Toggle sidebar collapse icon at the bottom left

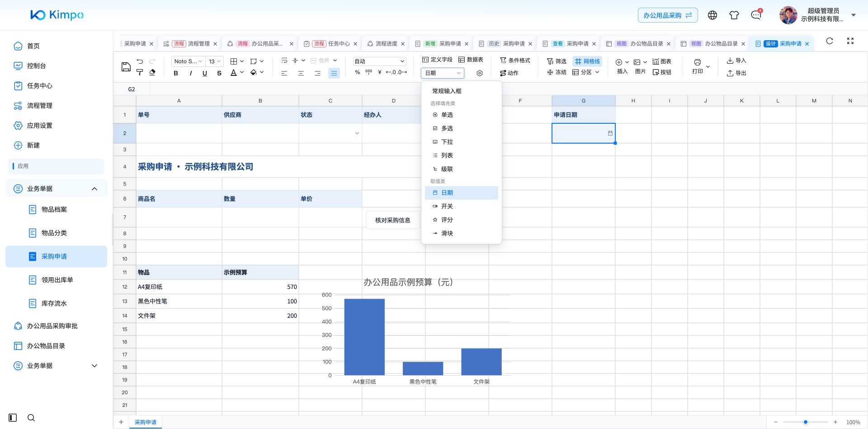tap(13, 418)
